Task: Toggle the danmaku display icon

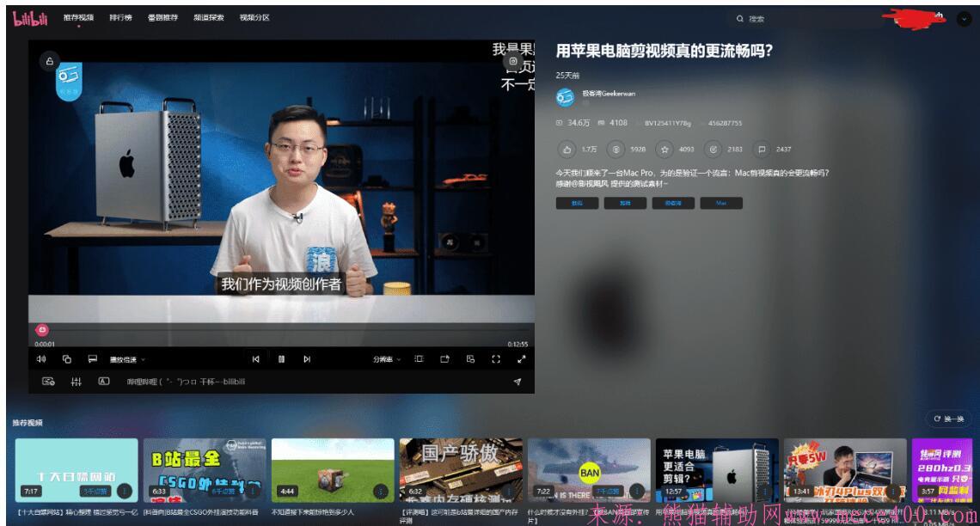Action: click(49, 382)
